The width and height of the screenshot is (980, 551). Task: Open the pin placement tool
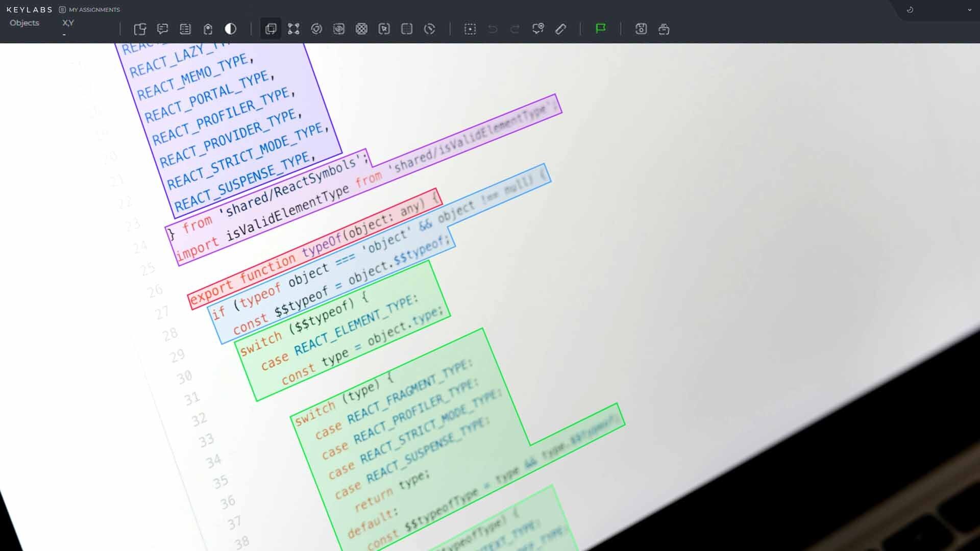coord(208,29)
